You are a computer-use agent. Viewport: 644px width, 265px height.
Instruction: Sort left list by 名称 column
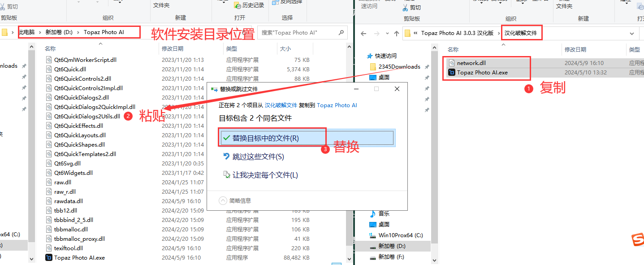pos(50,48)
